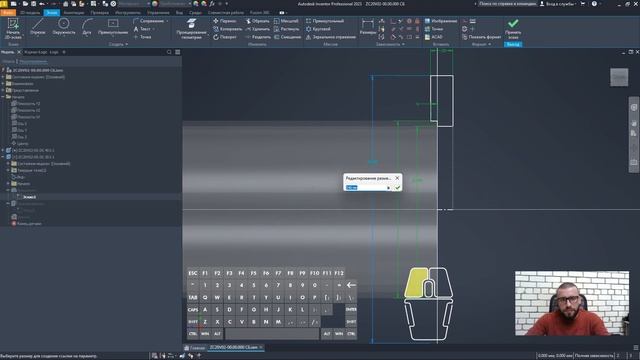The height and width of the screenshot is (360, 640).
Task: Open the dimension field arrow flyout
Action: 388,188
